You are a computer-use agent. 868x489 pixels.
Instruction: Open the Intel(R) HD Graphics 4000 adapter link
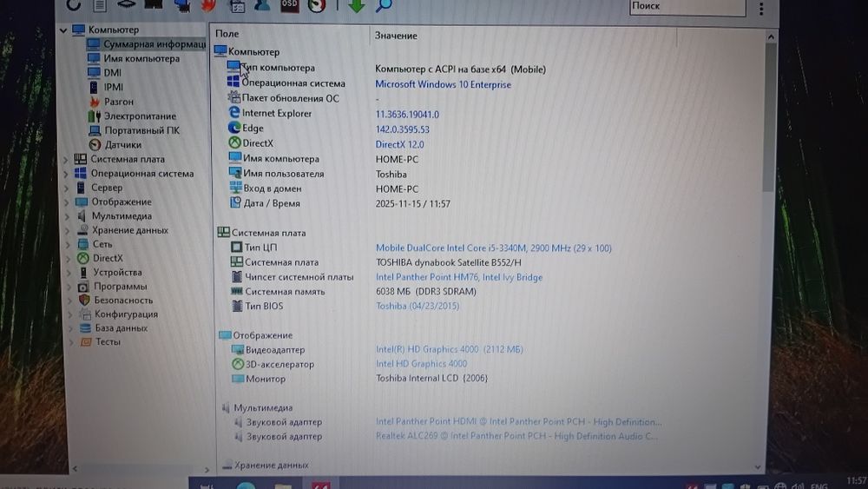449,349
